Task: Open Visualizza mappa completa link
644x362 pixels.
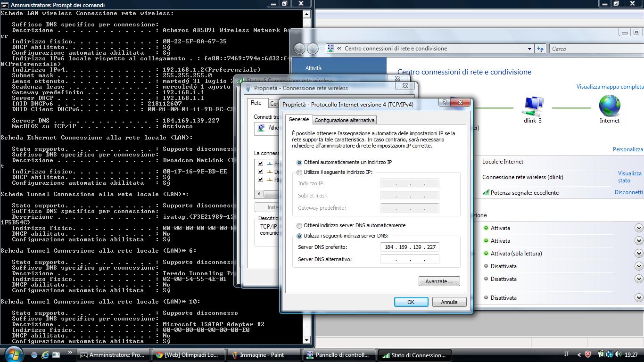Action: [610, 87]
